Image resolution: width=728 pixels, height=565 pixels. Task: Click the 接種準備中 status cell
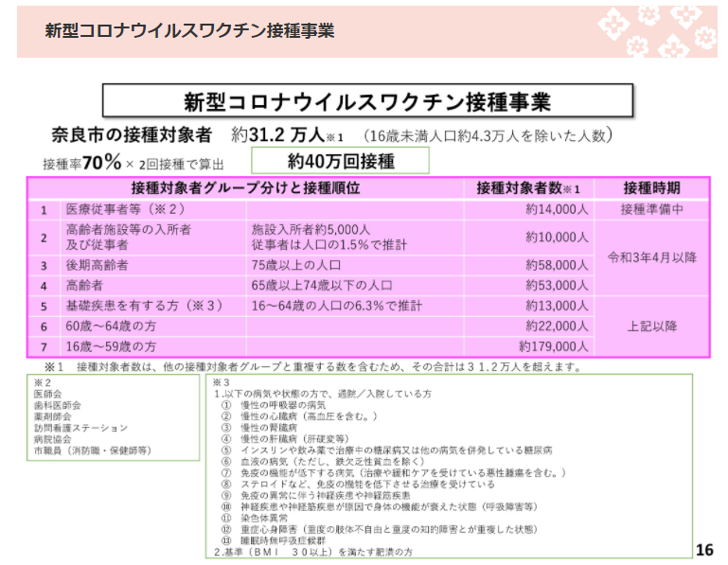pos(651,209)
